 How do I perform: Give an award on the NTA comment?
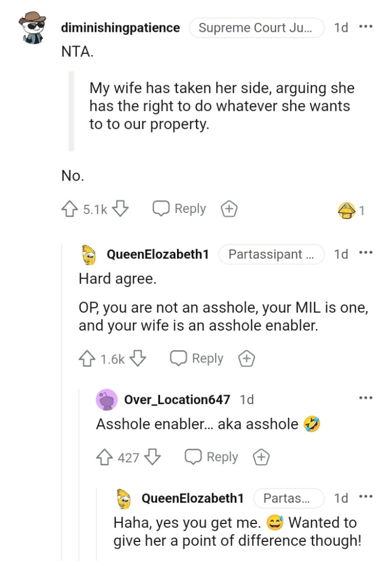point(228,208)
